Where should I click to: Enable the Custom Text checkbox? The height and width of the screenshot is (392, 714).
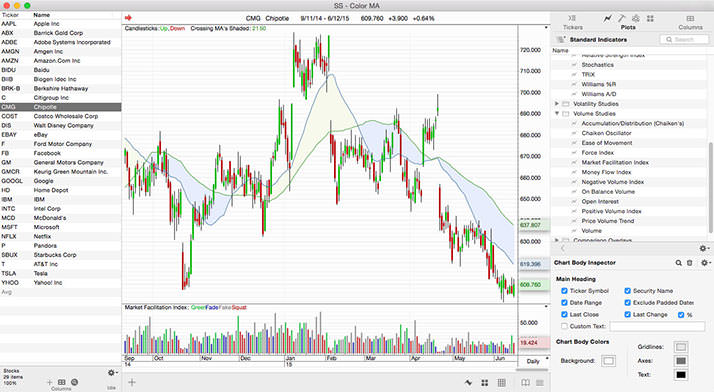(x=564, y=326)
